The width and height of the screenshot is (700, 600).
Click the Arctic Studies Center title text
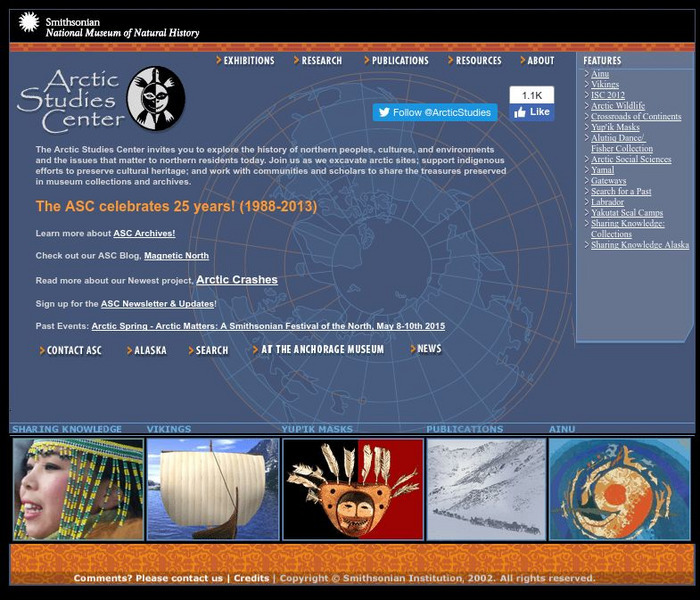pyautogui.click(x=71, y=101)
